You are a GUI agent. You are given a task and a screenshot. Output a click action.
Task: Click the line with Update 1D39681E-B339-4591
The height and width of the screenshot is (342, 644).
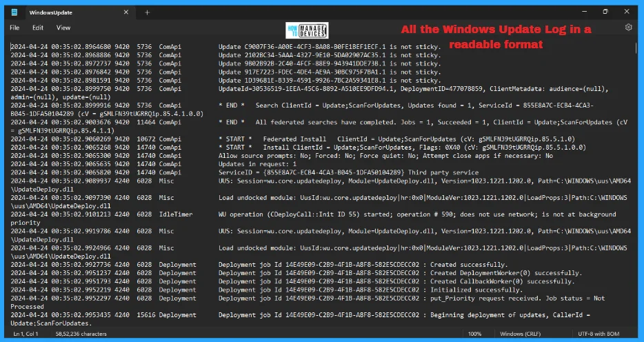225,81
